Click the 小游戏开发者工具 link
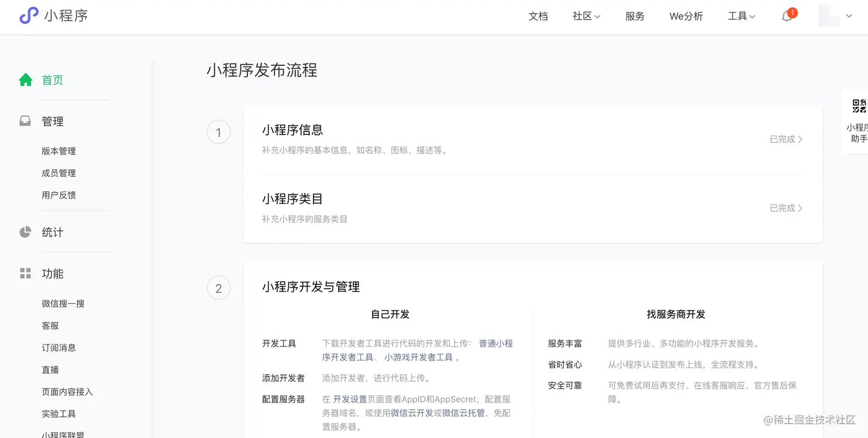Image resolution: width=868 pixels, height=438 pixels. click(x=418, y=357)
